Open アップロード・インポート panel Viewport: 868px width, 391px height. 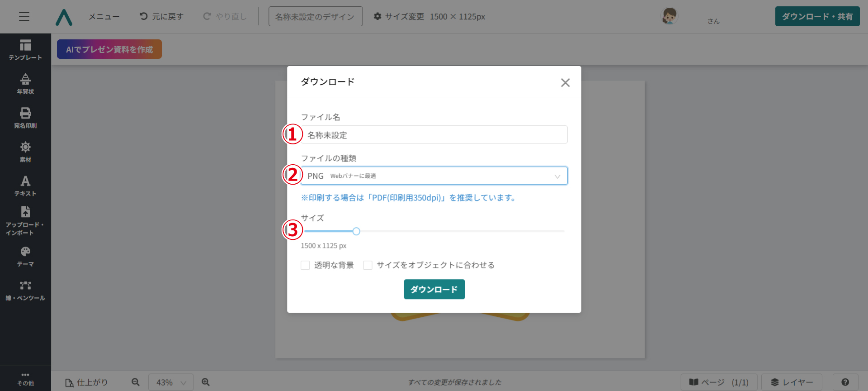coord(25,221)
